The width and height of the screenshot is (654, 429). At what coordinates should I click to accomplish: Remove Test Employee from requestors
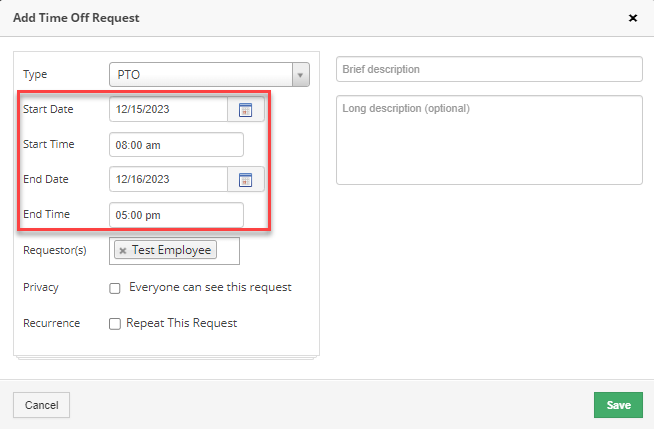click(123, 251)
